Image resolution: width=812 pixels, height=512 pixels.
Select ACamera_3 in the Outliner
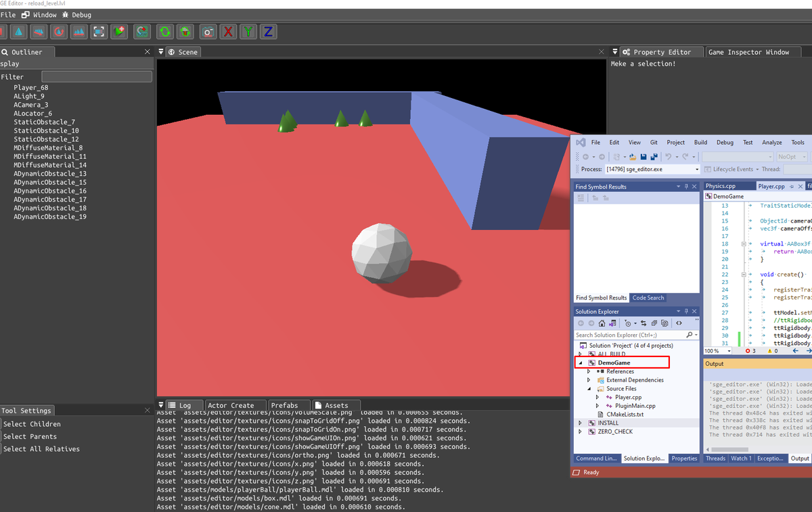(31, 105)
